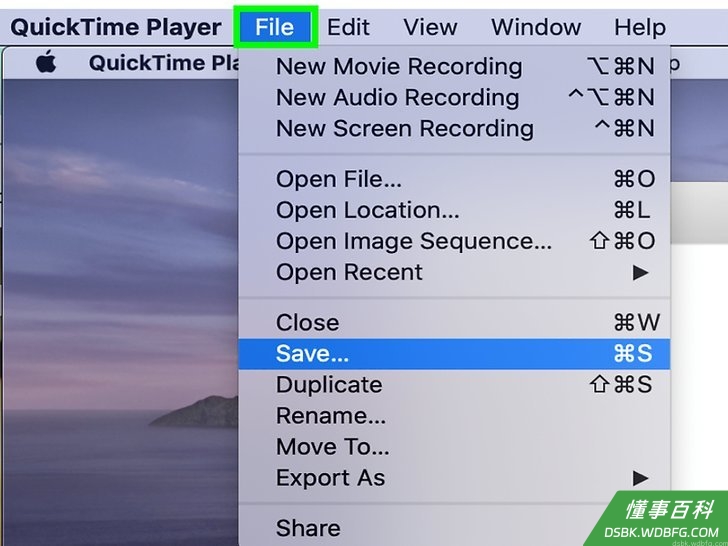This screenshot has width=728, height=546.
Task: Choose Duplicate from the menu
Action: click(454, 384)
